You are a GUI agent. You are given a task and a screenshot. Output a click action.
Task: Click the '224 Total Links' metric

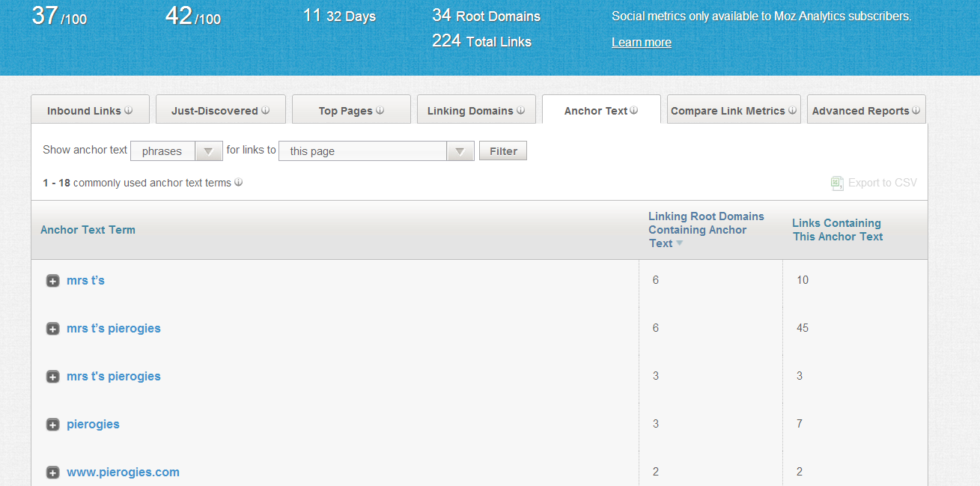[x=481, y=41]
